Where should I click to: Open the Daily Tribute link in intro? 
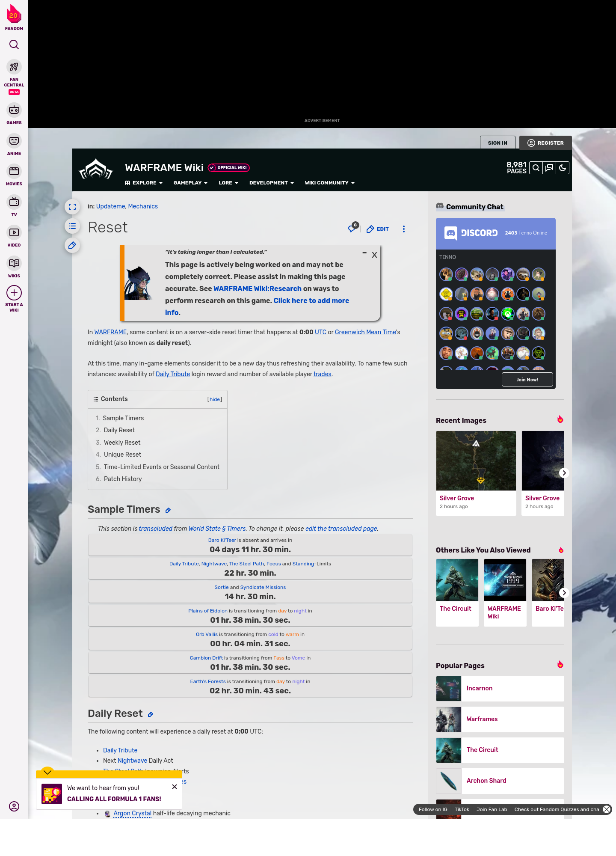tap(173, 374)
